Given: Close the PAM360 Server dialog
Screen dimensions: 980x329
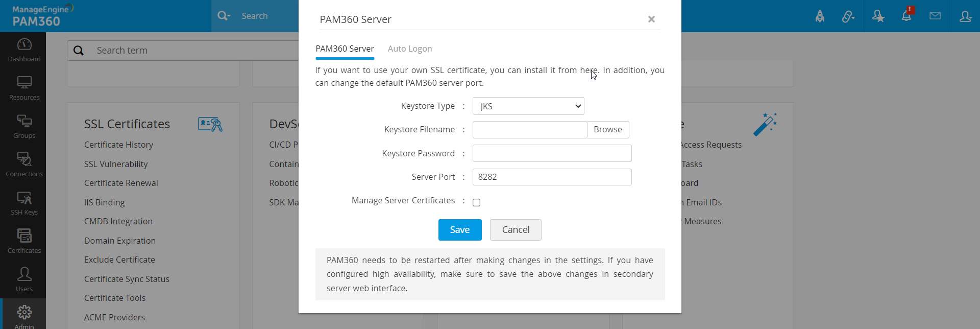Looking at the screenshot, I should pyautogui.click(x=651, y=19).
